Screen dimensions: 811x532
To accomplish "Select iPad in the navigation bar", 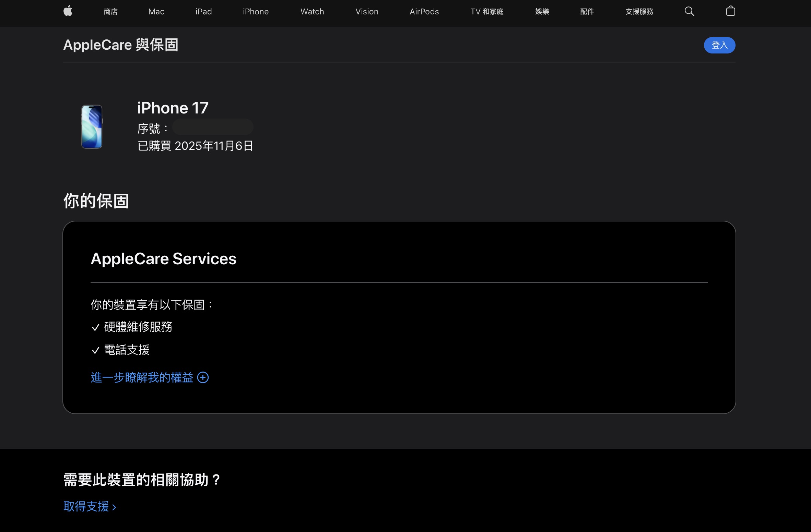I will (x=203, y=12).
